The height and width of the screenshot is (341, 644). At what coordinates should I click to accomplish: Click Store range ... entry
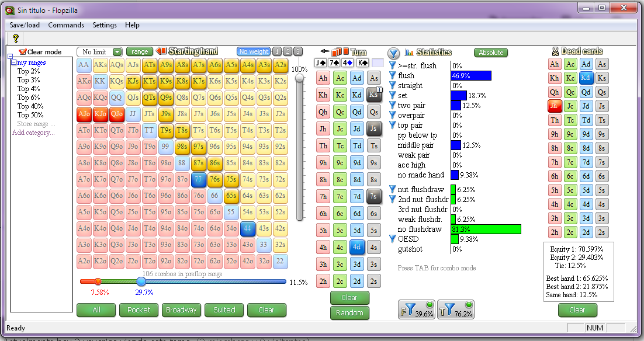pyautogui.click(x=36, y=124)
